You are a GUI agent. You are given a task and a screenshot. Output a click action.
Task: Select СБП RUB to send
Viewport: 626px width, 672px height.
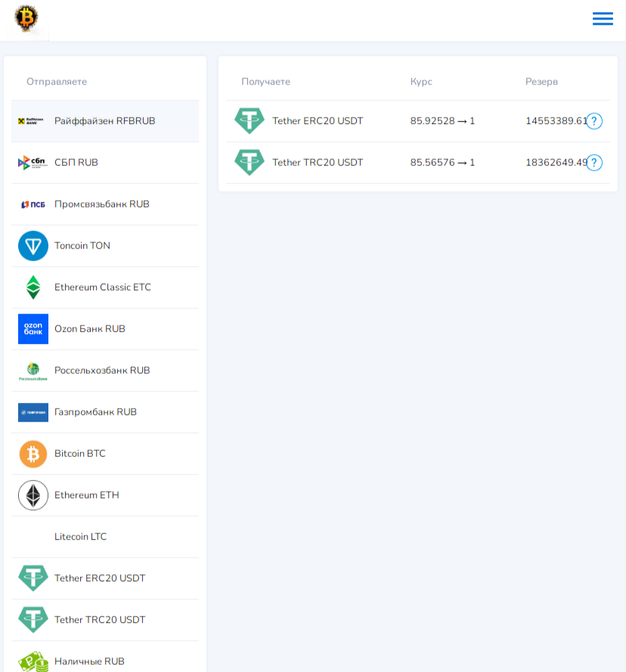coord(105,163)
